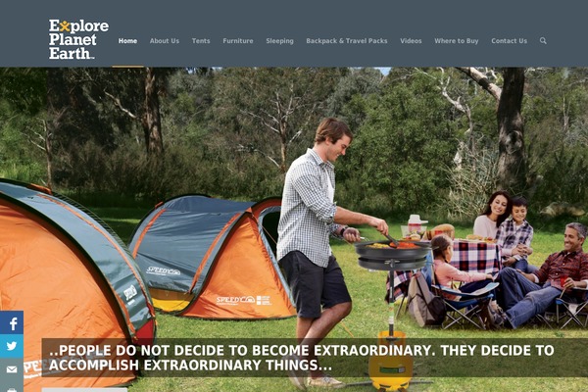Screen dimensions: 588x392
Task: Open Where to Buy page
Action: (457, 41)
